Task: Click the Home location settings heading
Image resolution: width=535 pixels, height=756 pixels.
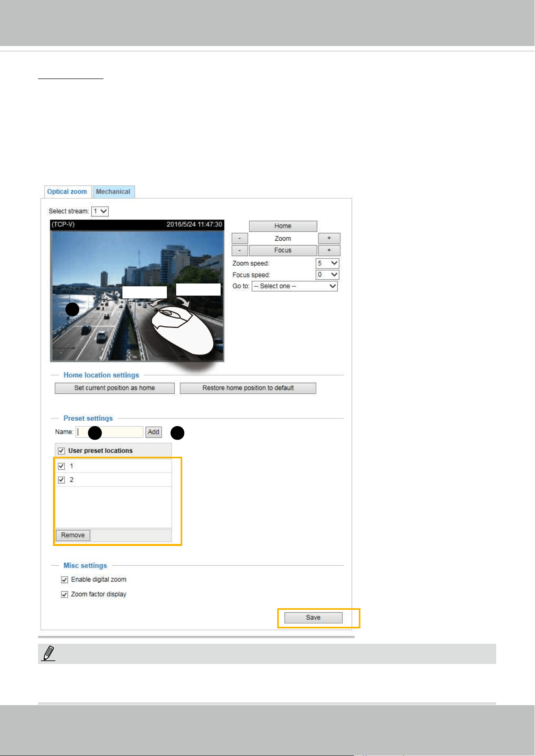Action: tap(101, 375)
